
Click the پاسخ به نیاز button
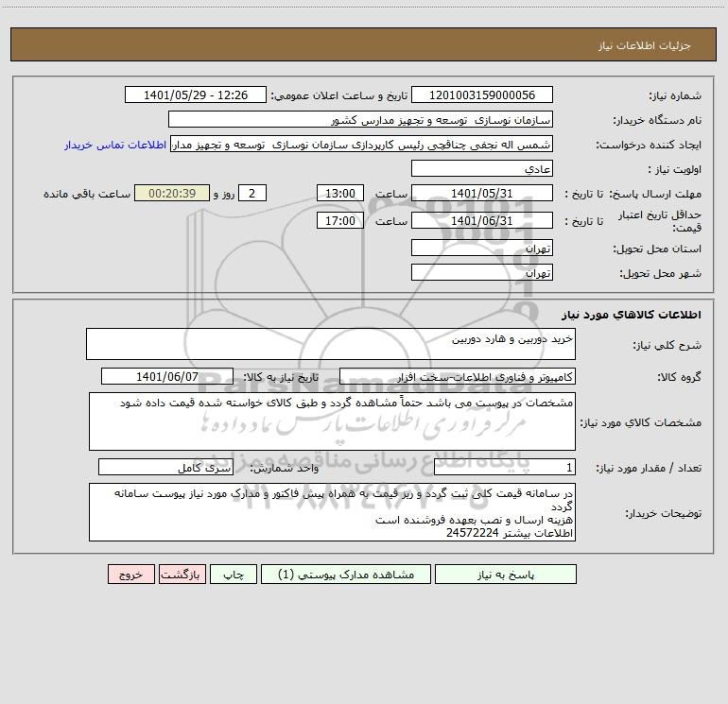(x=506, y=575)
